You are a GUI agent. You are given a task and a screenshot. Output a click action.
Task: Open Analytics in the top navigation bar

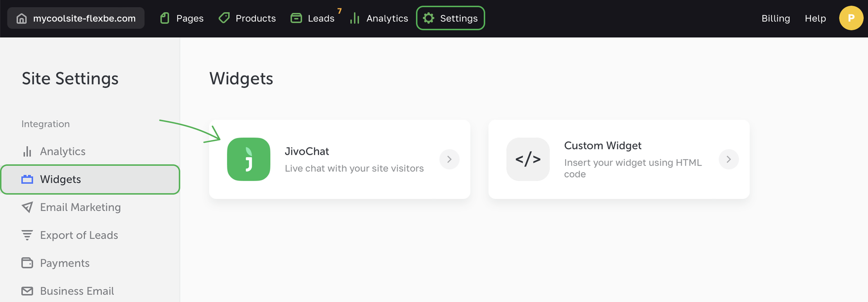[x=379, y=19]
